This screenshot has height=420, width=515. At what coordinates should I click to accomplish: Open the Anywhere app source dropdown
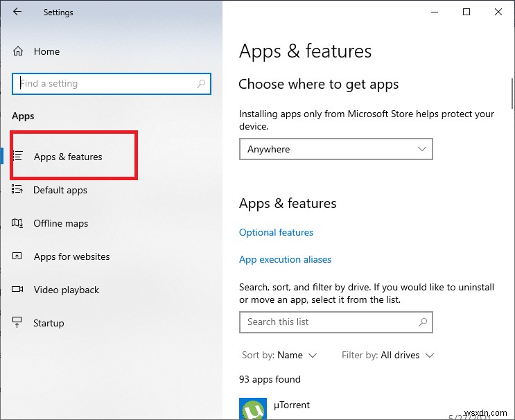[x=335, y=149]
